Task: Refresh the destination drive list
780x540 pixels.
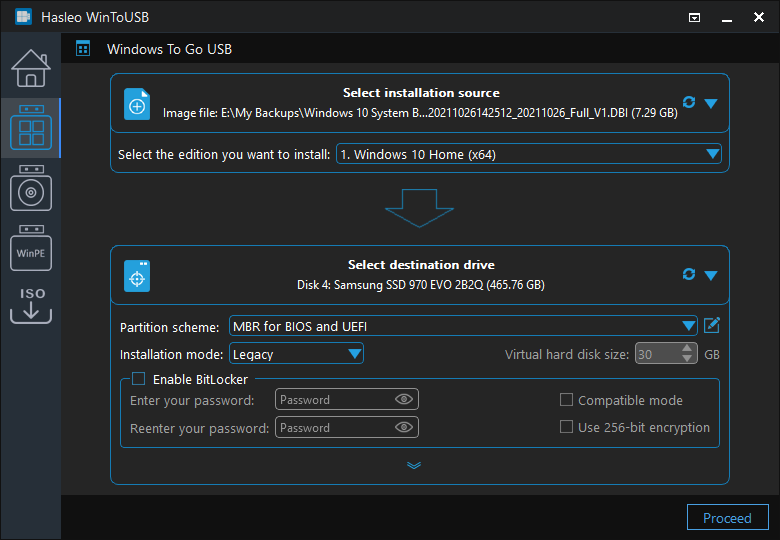Action: pyautogui.click(x=689, y=274)
